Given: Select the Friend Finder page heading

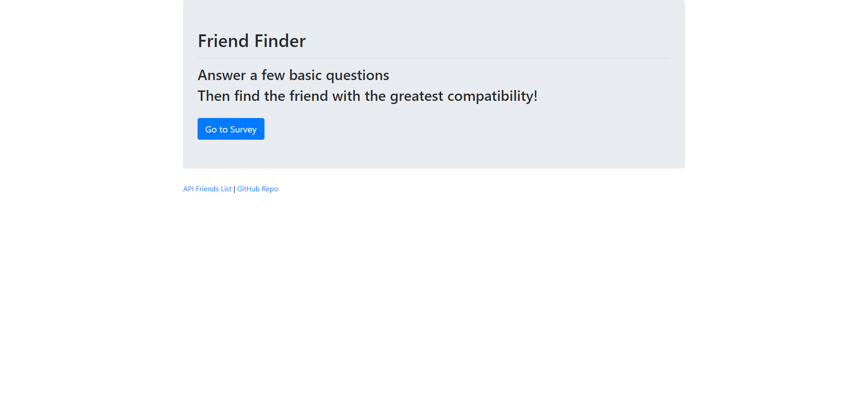Looking at the screenshot, I should [252, 41].
